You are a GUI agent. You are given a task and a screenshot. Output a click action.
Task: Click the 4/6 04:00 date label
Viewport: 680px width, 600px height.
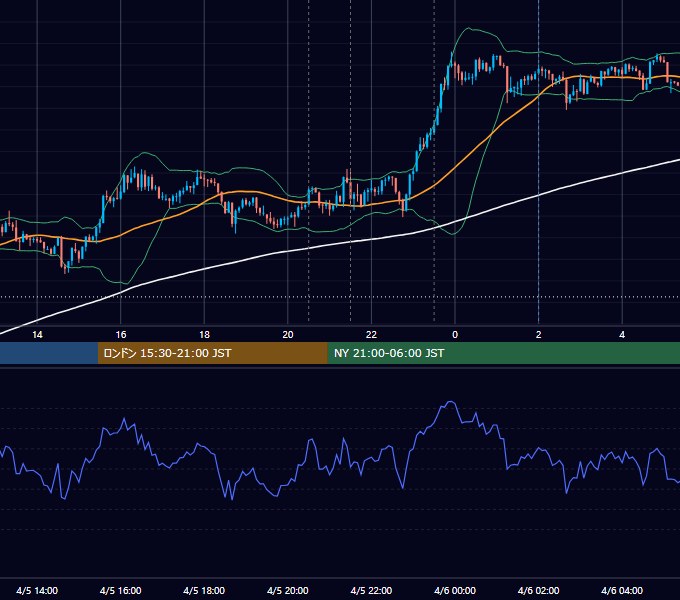tap(622, 590)
